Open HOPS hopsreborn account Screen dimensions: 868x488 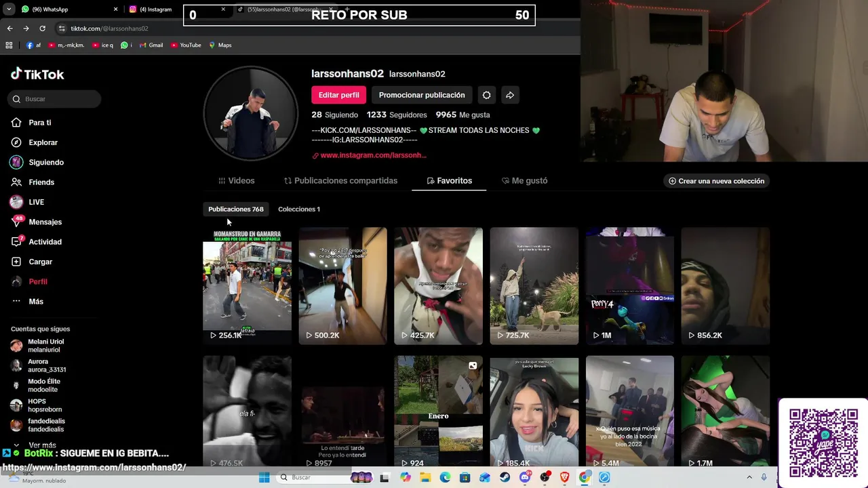click(x=36, y=405)
